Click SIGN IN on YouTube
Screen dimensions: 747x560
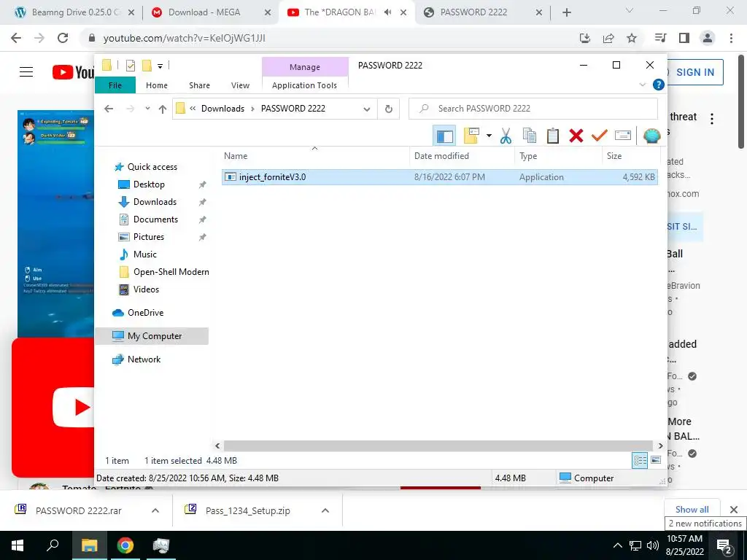pyautogui.click(x=694, y=72)
